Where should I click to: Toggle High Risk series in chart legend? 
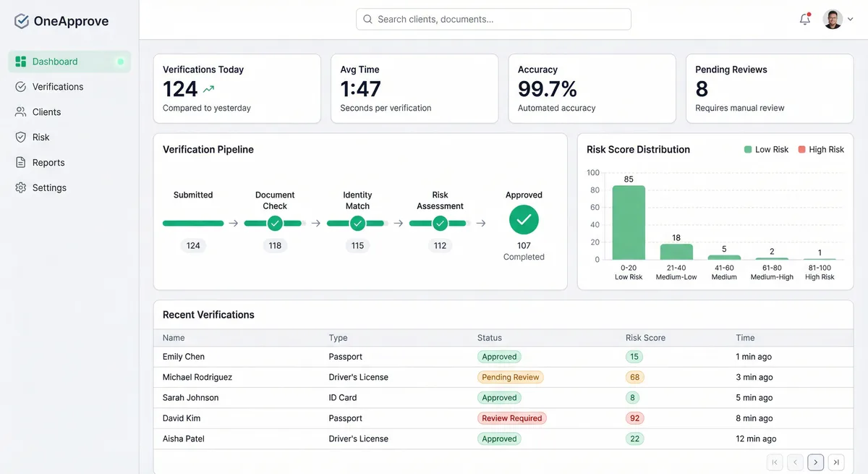(821, 149)
